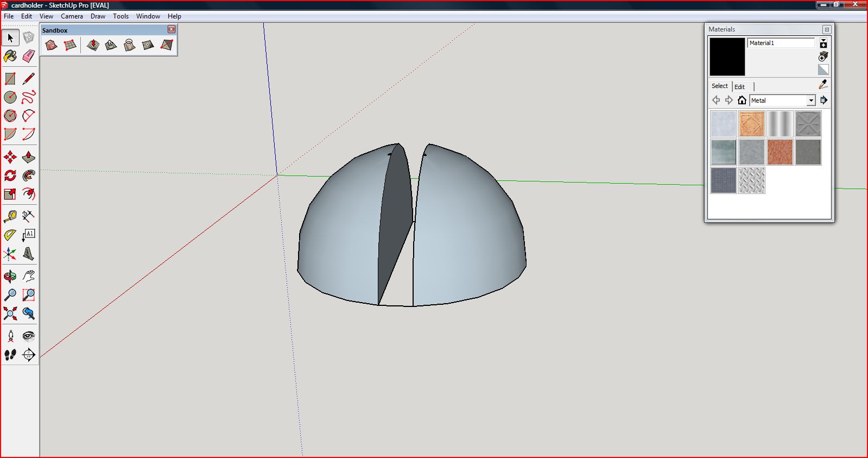Select the Rectangle drawing tool
The width and height of the screenshot is (868, 458).
coord(10,79)
